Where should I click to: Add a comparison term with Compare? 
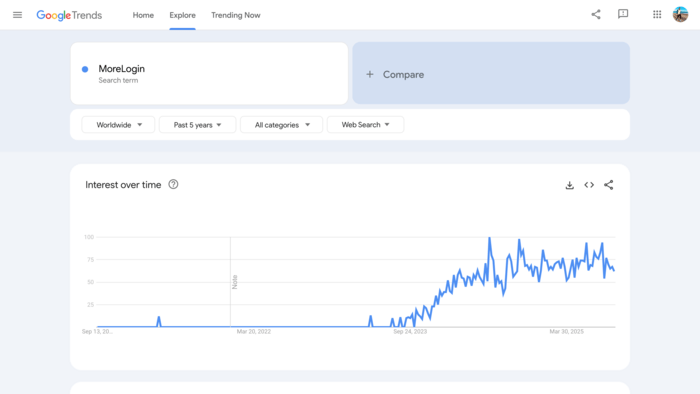pos(491,74)
